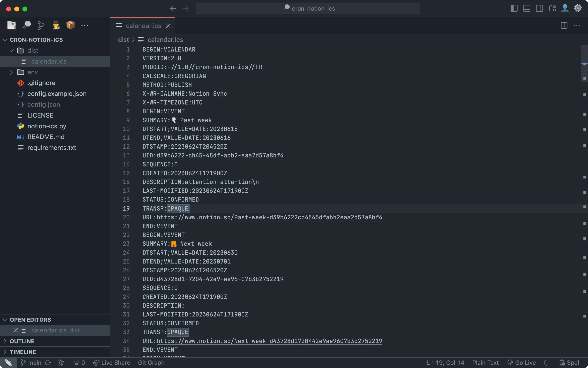The width and height of the screenshot is (588, 368).
Task: Close the calendar.ics editor tab
Action: click(x=168, y=26)
